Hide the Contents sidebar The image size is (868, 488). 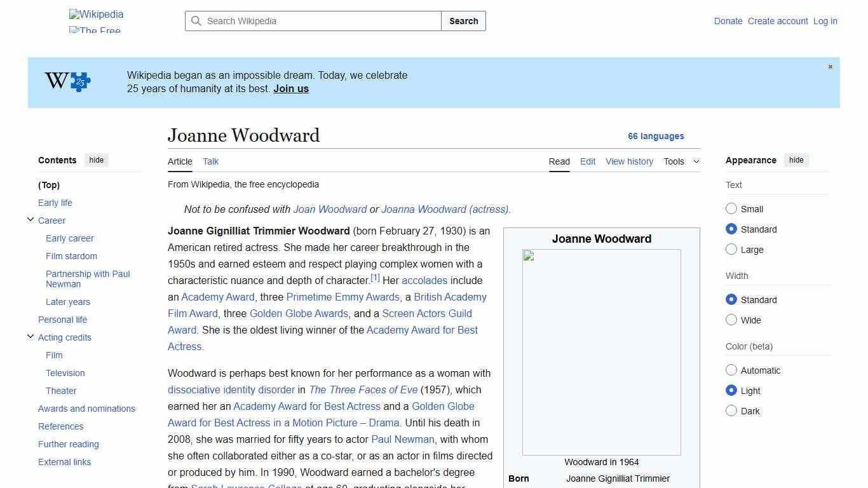click(x=96, y=160)
